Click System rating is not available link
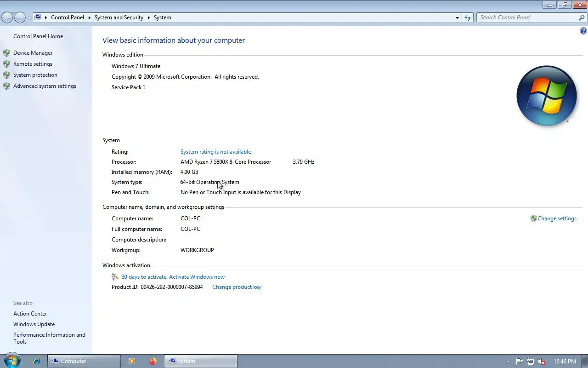 click(x=215, y=152)
